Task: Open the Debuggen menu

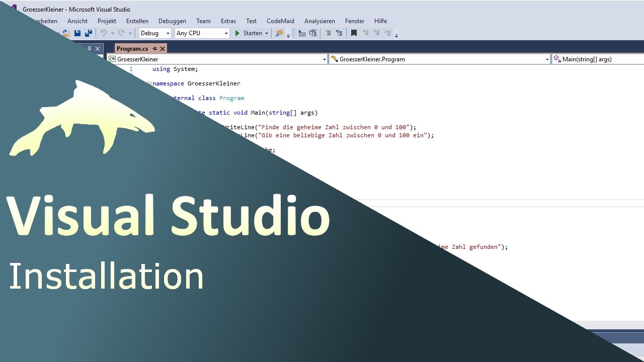Action: pyautogui.click(x=172, y=21)
